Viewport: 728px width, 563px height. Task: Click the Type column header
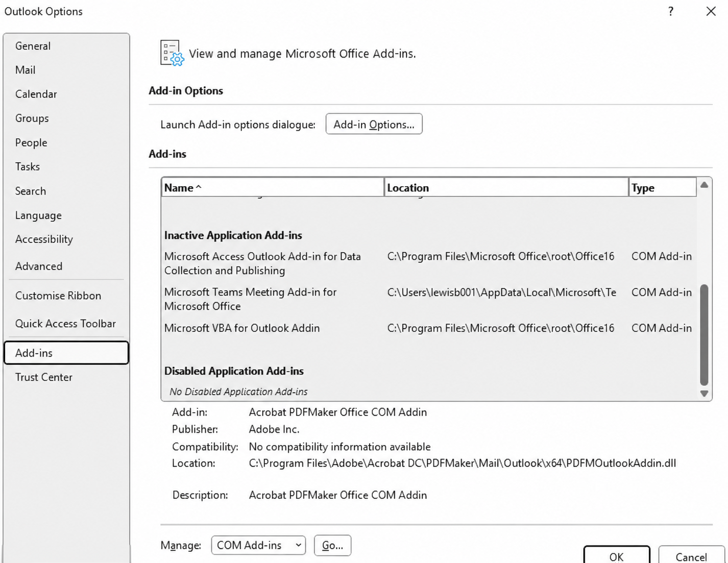click(662, 187)
